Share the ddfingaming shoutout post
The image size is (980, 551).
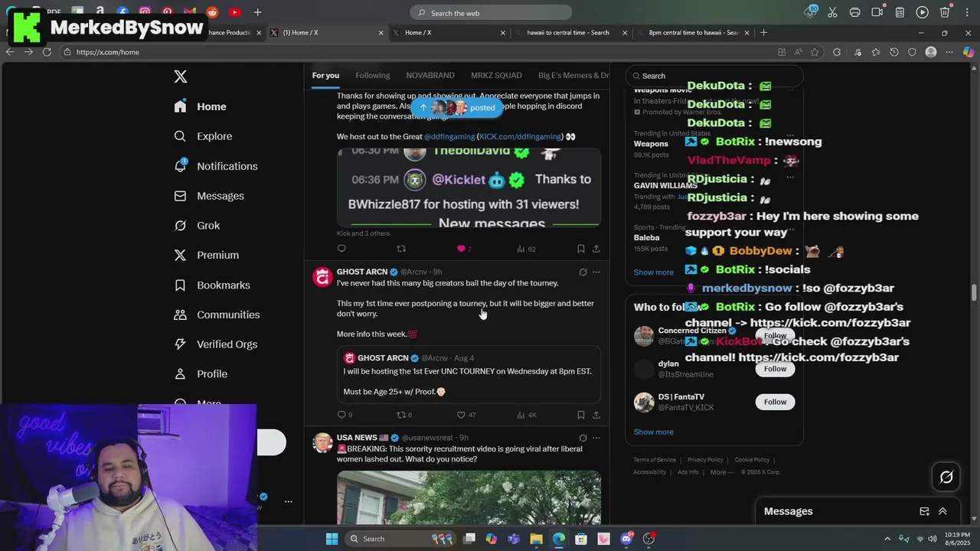(596, 249)
